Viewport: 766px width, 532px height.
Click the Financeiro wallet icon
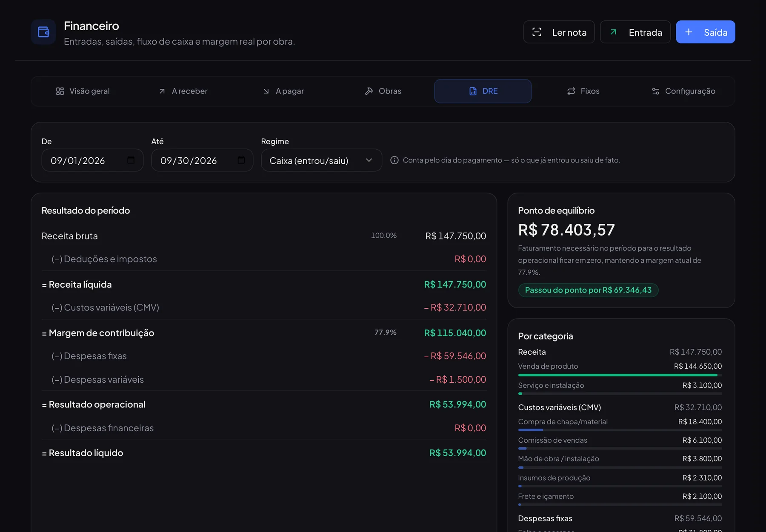[x=43, y=32]
